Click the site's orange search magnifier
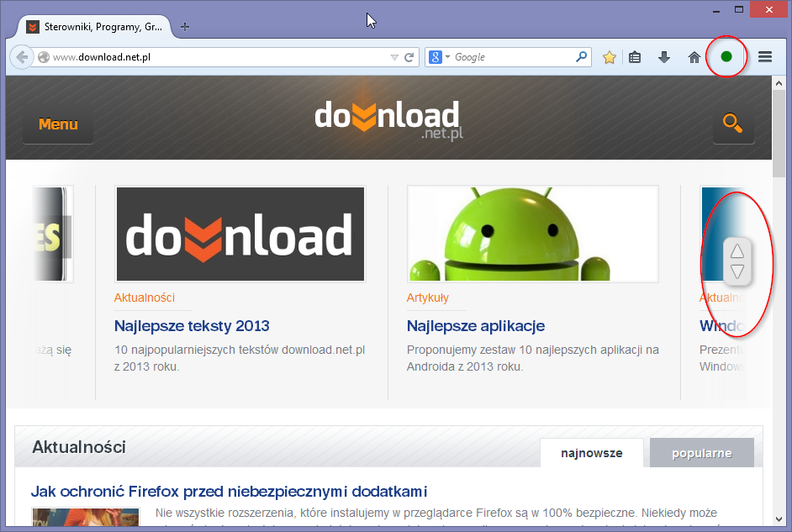Viewport: 792px width, 532px height. [x=733, y=123]
